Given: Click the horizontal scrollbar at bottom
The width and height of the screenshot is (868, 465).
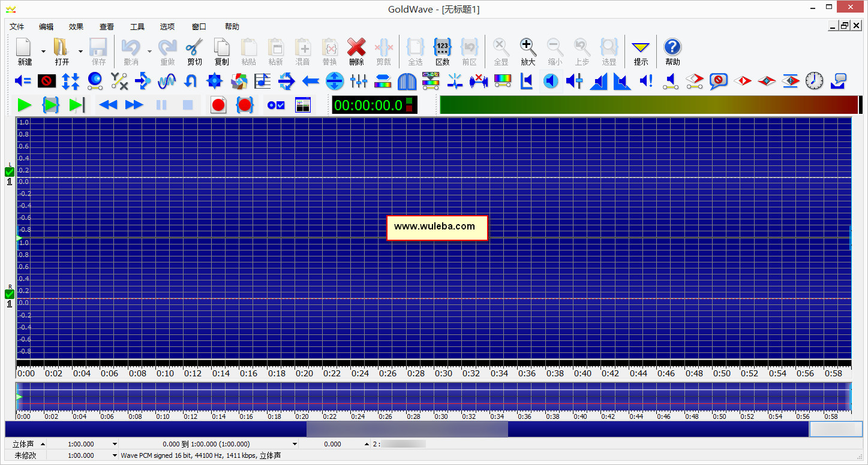Looking at the screenshot, I should [434, 429].
